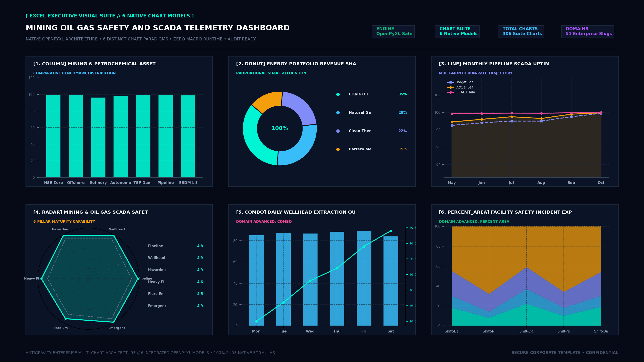Click the Actual Saf legend marker
Image resolution: width=644 pixels, height=362 pixels.
coord(451,87)
